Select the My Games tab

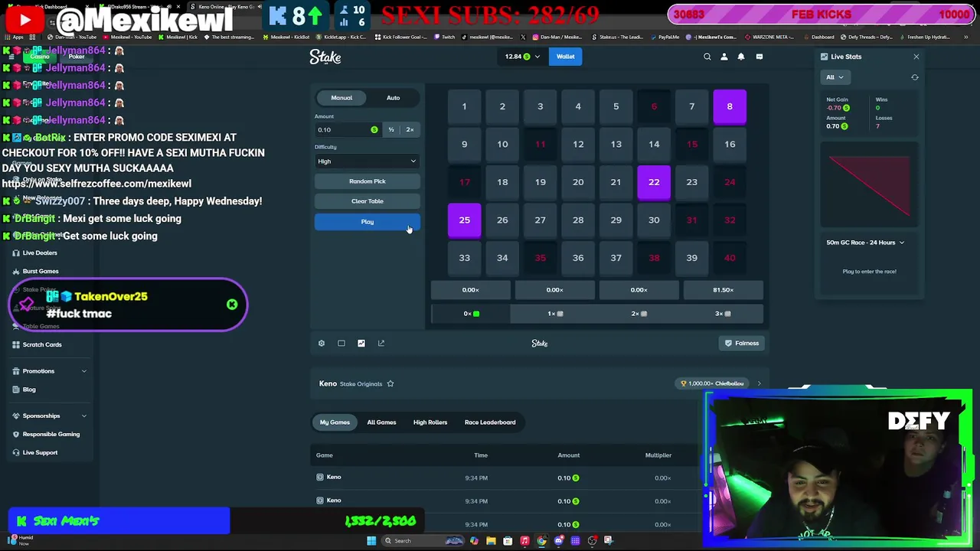click(x=335, y=422)
